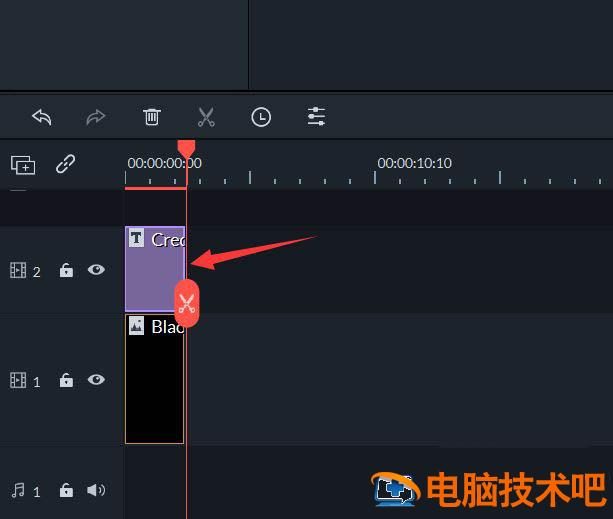The height and width of the screenshot is (519, 613).
Task: Click the red scissors on the playhead
Action: point(187,304)
